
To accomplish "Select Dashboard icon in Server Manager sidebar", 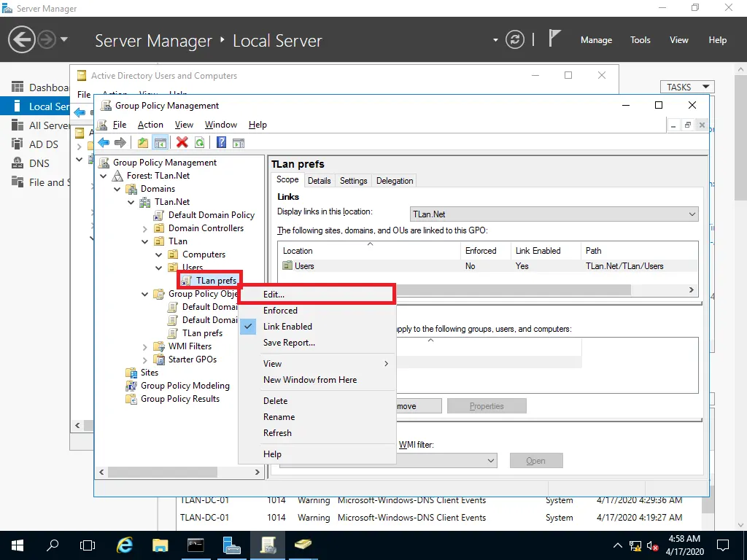I will 18,87.
